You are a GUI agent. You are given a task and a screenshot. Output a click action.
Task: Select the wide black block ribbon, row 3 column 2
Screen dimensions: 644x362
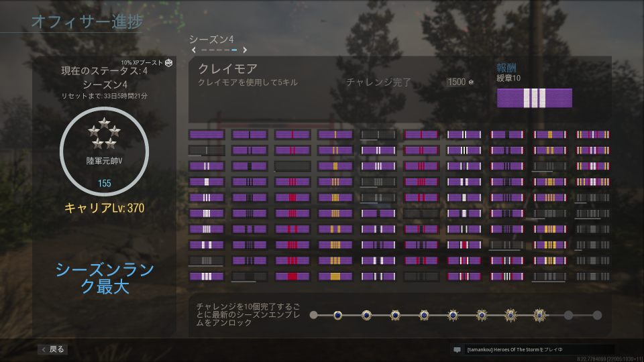[x=250, y=166]
